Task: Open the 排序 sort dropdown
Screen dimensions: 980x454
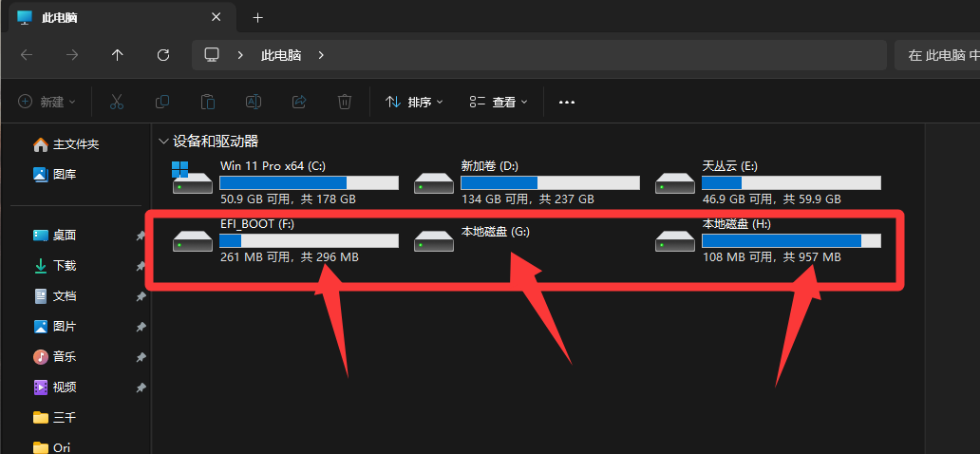Action: pyautogui.click(x=414, y=102)
